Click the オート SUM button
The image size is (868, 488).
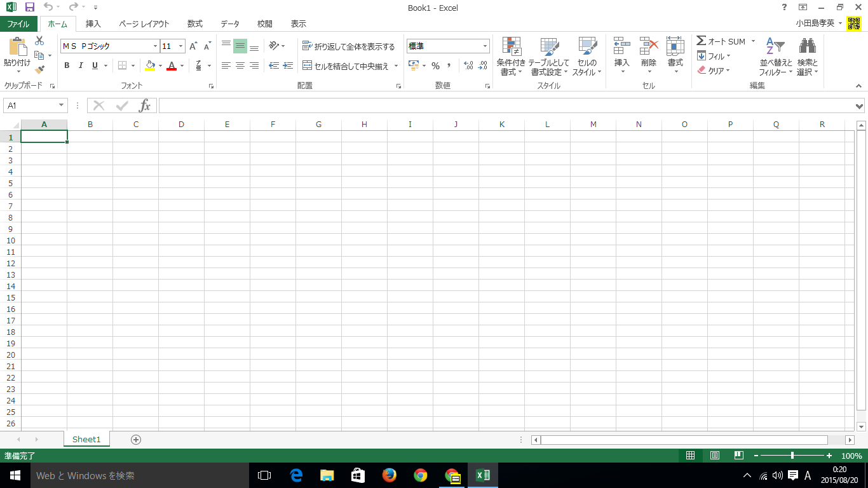coord(721,41)
